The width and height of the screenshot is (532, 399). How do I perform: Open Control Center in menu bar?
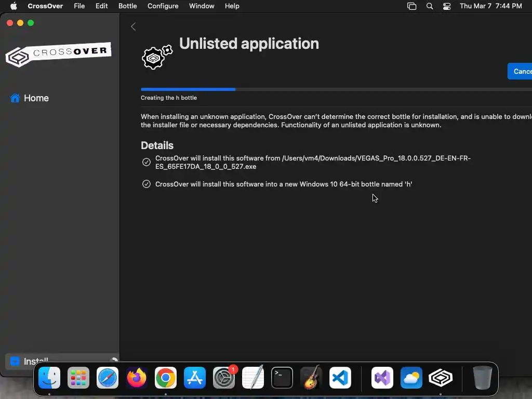447,6
